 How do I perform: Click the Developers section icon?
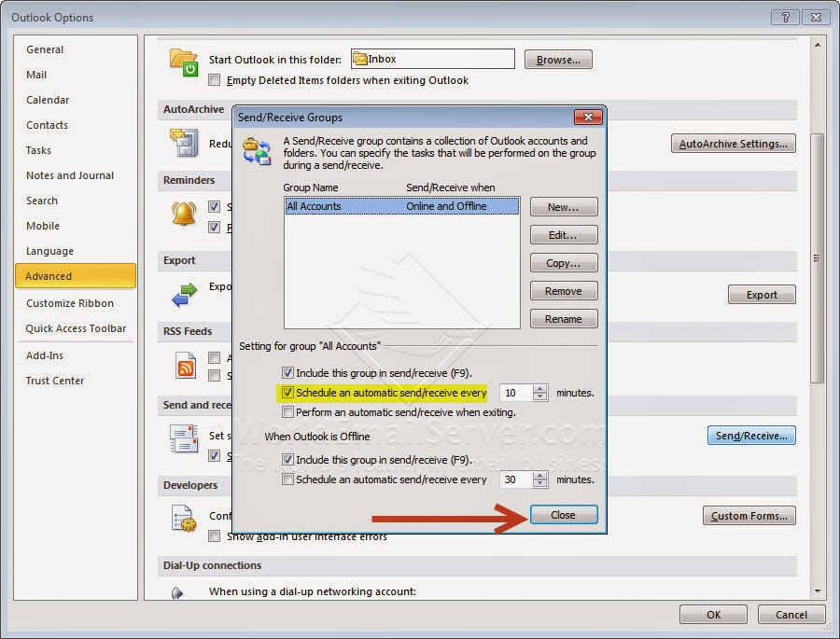(x=183, y=516)
